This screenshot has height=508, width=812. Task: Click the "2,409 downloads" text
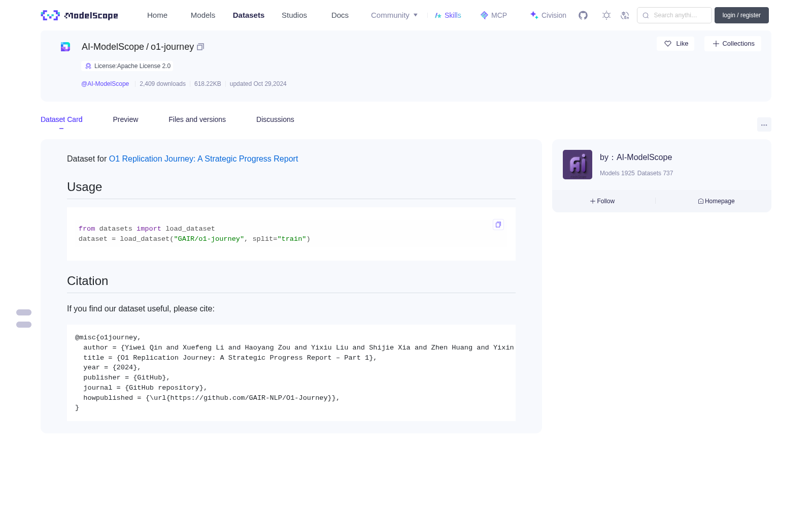(162, 84)
